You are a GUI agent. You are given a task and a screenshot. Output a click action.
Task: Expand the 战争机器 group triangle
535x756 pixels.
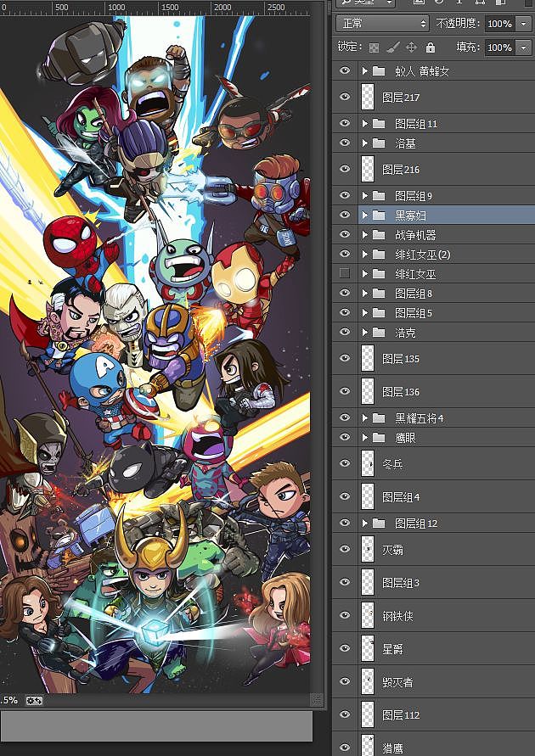coord(365,234)
